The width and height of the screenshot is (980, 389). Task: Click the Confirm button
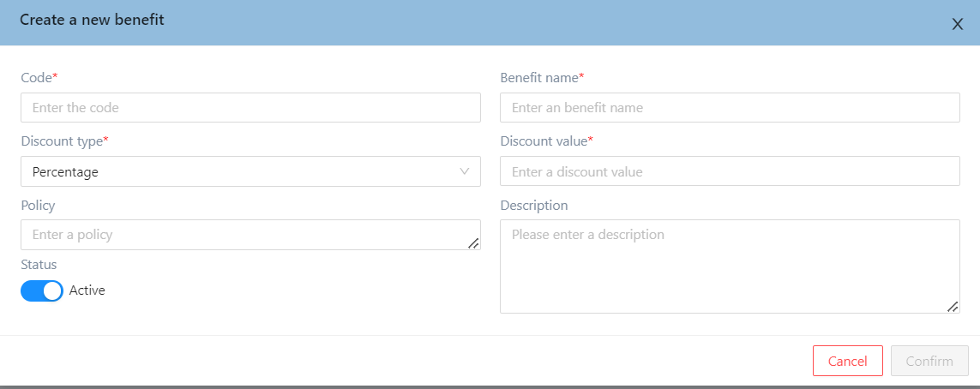(929, 362)
